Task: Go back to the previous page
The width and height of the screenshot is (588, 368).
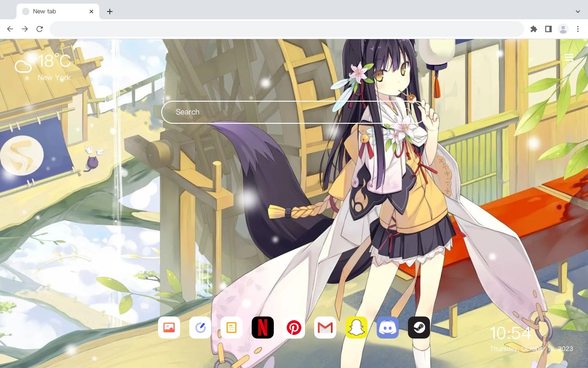Action: (10, 29)
